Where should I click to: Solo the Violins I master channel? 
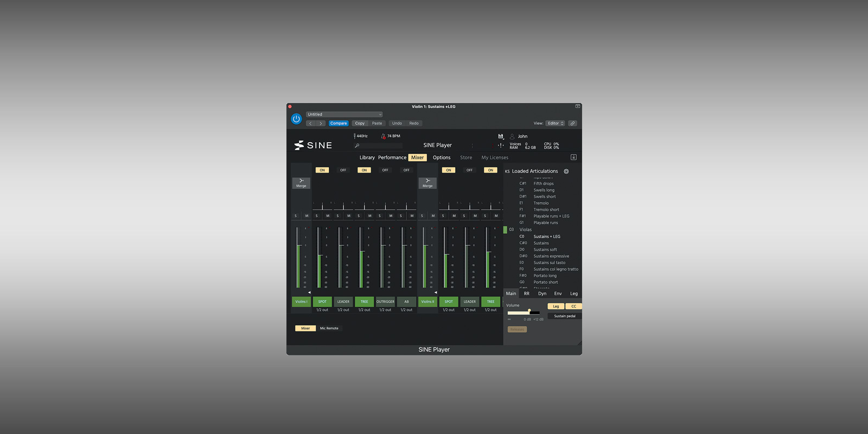point(296,216)
